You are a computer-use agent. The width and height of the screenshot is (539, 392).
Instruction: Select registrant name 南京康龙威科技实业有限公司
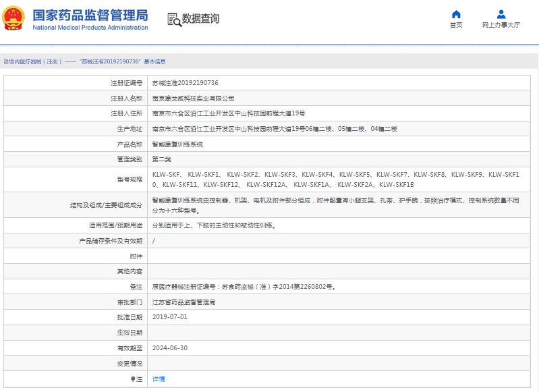193,99
